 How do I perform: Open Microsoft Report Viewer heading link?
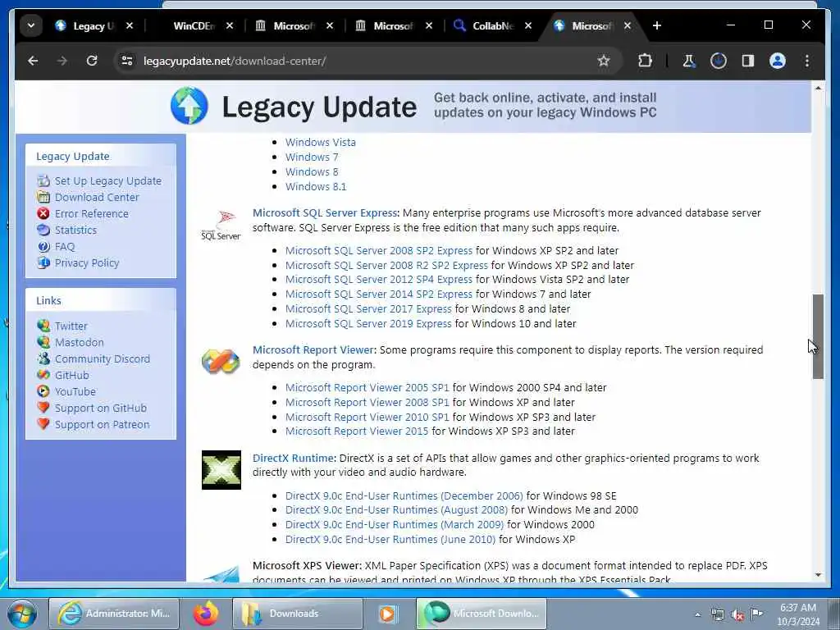coord(313,349)
